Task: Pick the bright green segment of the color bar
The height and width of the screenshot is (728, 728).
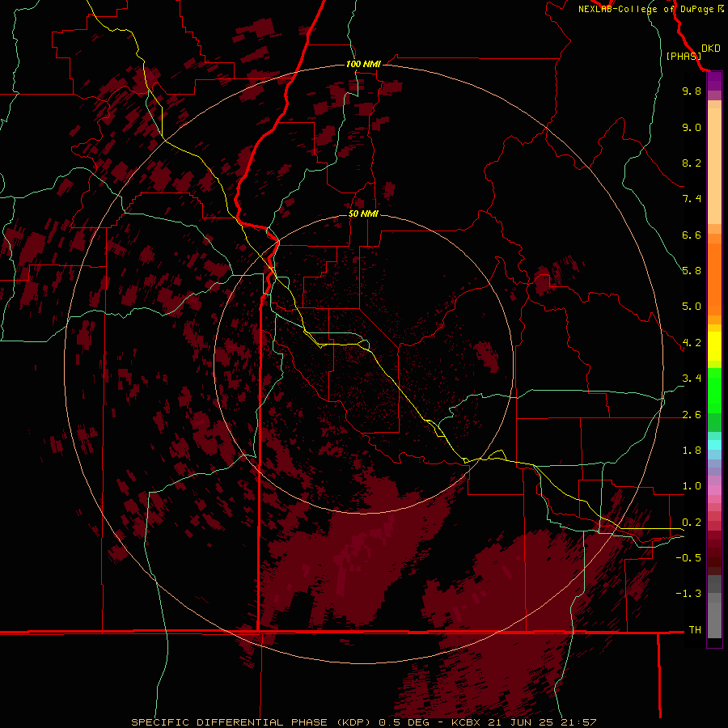Action: coord(714,391)
